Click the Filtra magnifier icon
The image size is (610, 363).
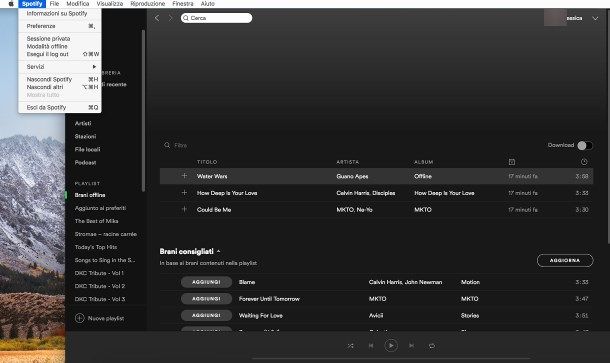coord(167,145)
